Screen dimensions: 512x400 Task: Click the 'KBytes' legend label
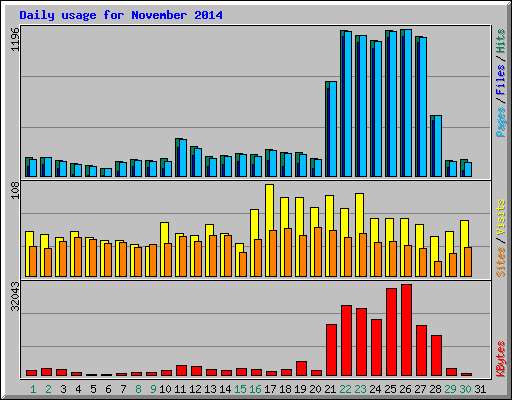pos(501,359)
